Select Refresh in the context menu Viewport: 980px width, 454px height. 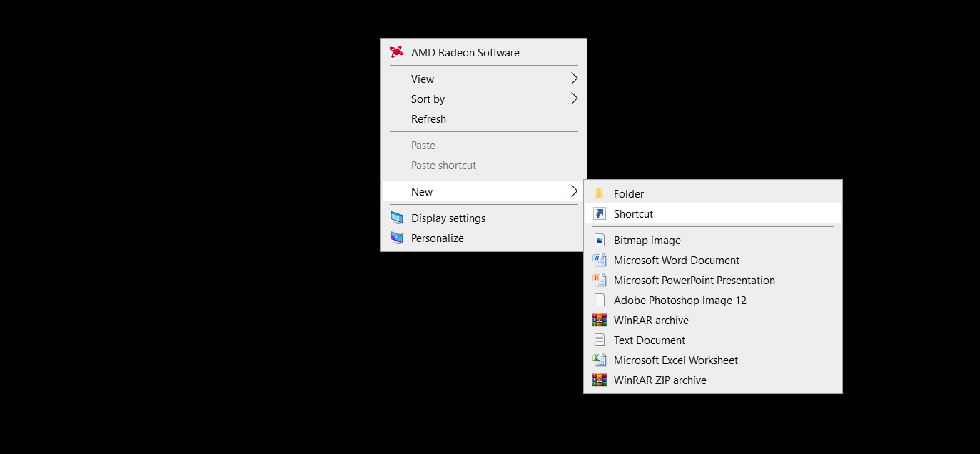coord(484,118)
